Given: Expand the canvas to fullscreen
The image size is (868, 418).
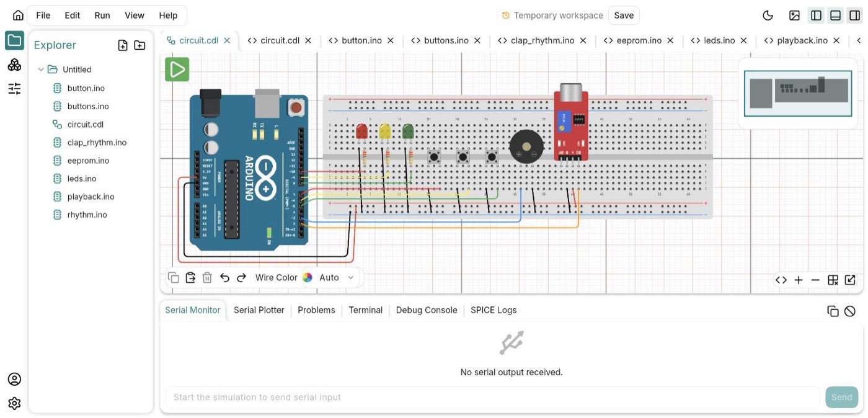Looking at the screenshot, I should click(850, 280).
